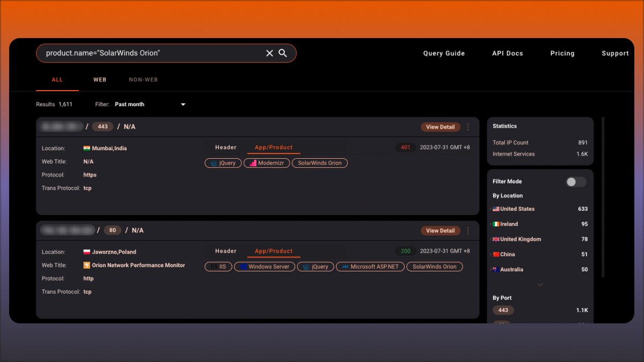
Task: View Detail for Mumbai result
Action: click(441, 127)
